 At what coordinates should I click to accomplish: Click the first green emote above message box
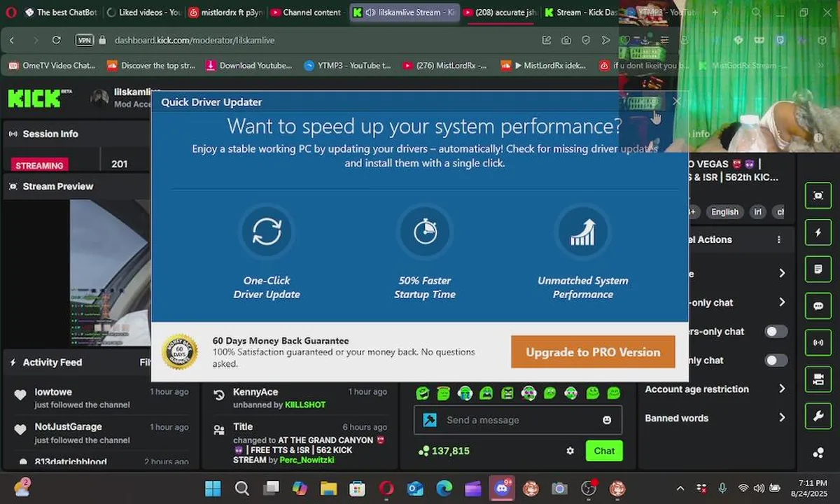[x=422, y=393]
